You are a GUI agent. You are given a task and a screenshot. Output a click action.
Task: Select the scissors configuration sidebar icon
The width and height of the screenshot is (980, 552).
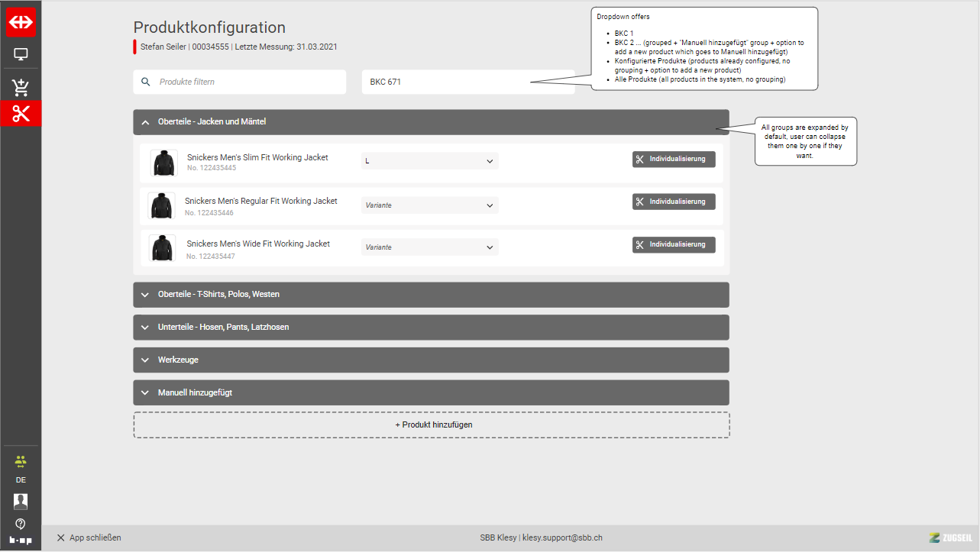tap(21, 114)
